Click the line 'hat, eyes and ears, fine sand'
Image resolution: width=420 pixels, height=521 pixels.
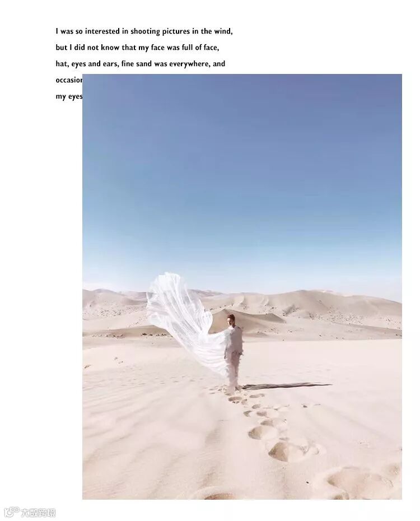point(140,64)
